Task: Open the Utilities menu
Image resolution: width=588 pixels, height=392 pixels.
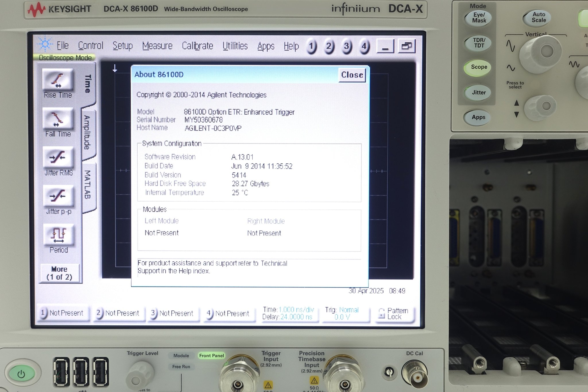Action: (x=235, y=46)
